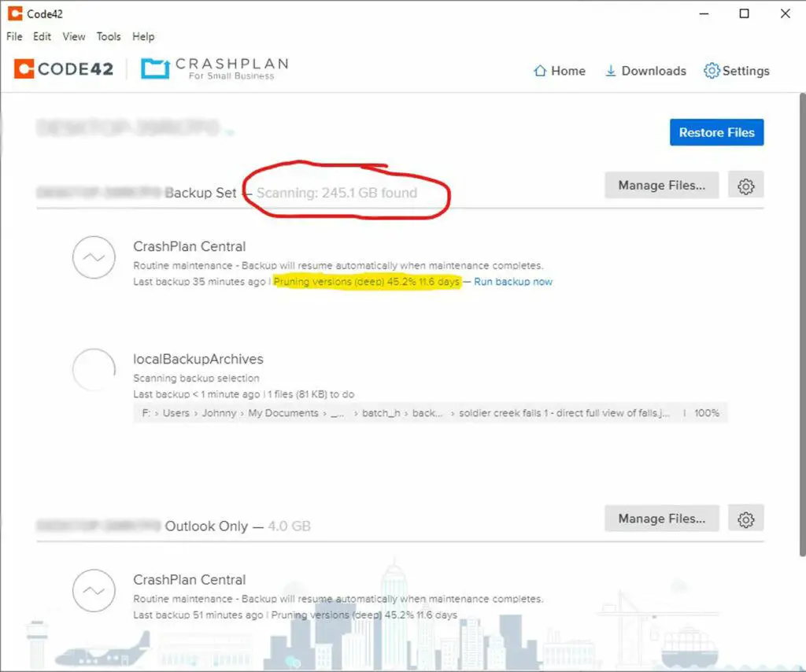Click the localBackupArchives destination title
The width and height of the screenshot is (806, 672).
pos(198,359)
